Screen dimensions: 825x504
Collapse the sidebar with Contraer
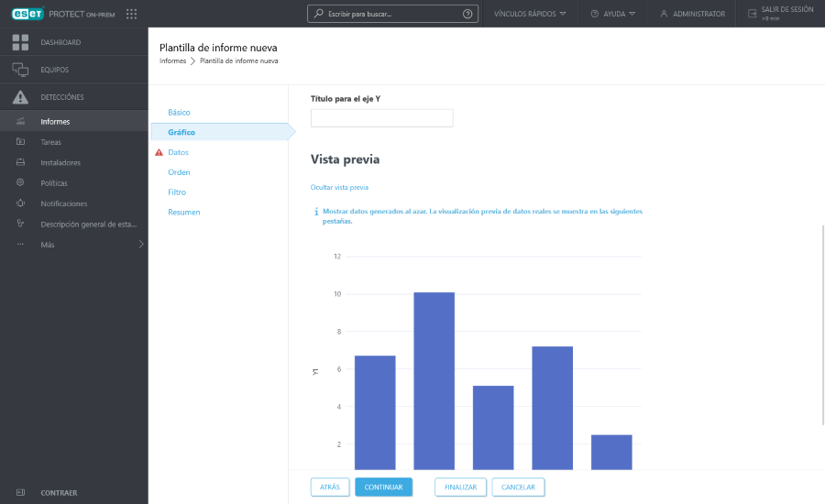click(59, 493)
